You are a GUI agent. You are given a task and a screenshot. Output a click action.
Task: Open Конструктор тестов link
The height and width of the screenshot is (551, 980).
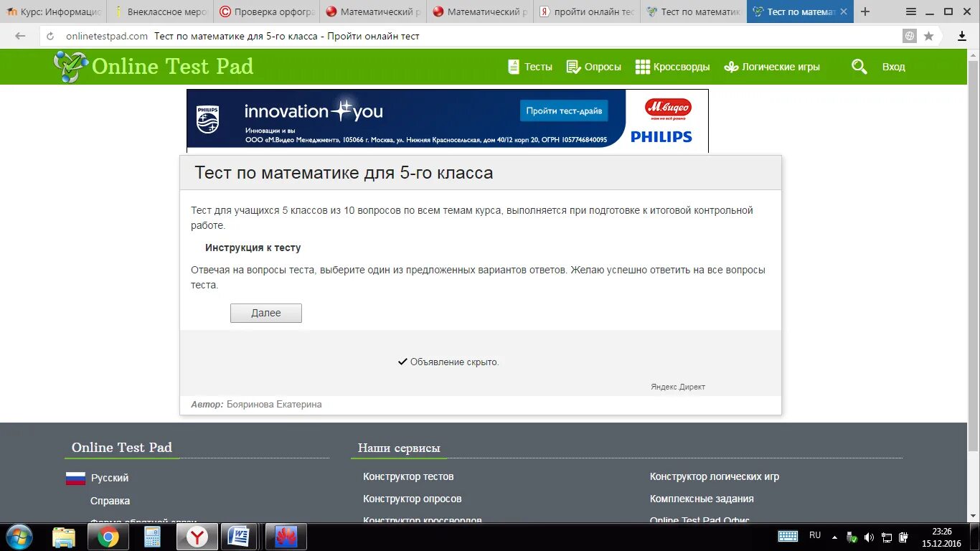(408, 476)
